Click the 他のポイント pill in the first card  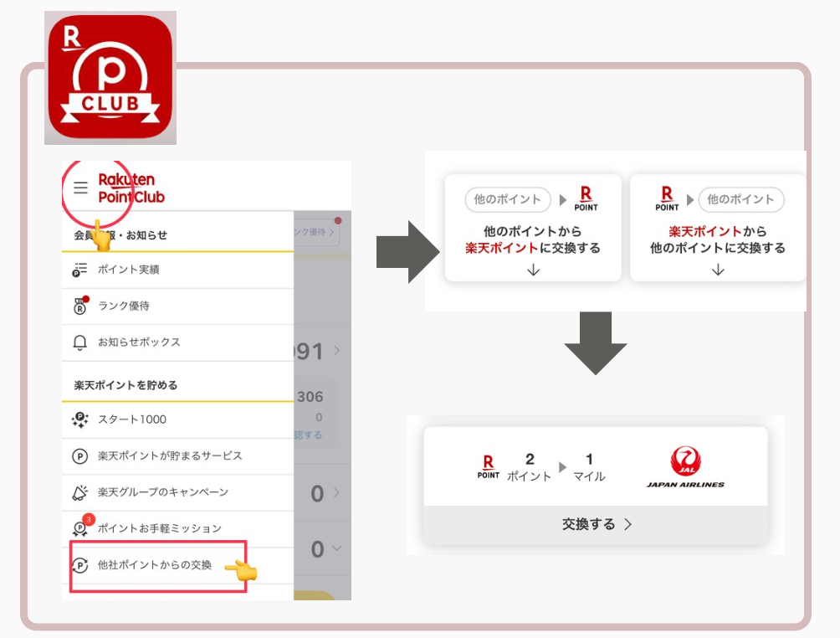[x=507, y=199]
